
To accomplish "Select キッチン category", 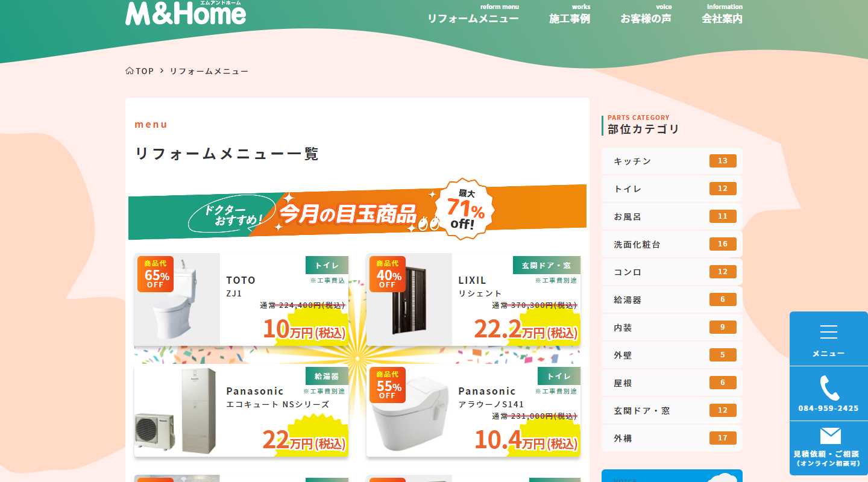I will coord(672,161).
